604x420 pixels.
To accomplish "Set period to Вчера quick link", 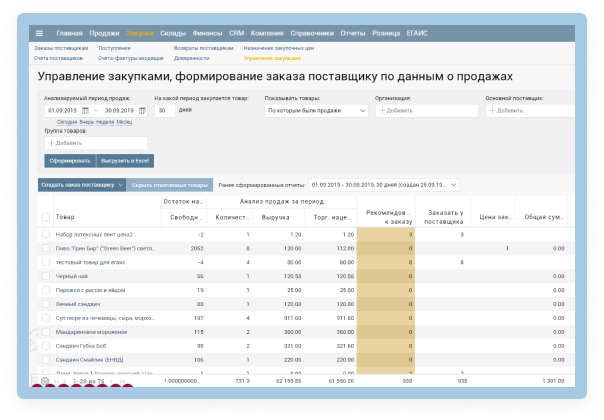I will point(87,122).
